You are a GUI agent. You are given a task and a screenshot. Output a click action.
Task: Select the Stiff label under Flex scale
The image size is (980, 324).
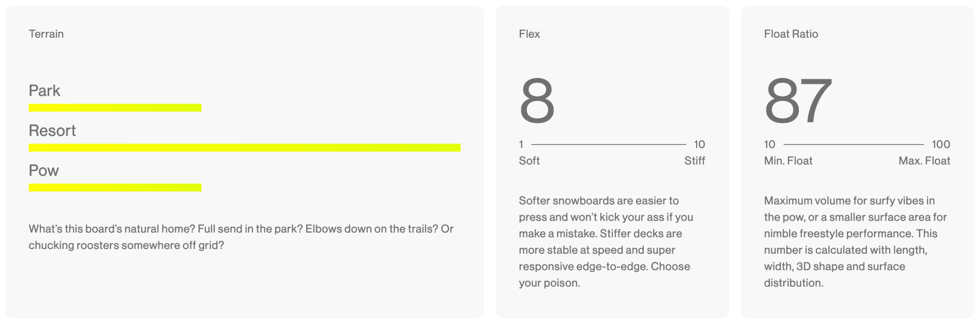(694, 161)
